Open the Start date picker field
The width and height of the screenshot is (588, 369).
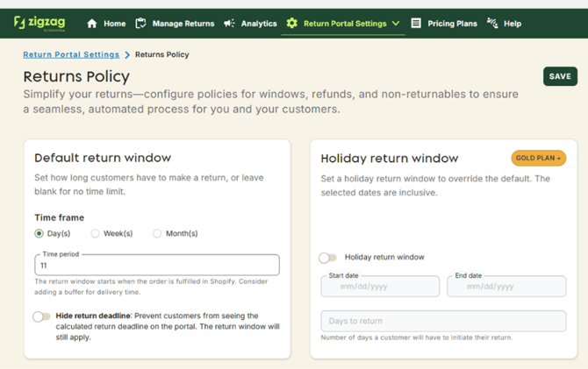point(380,287)
